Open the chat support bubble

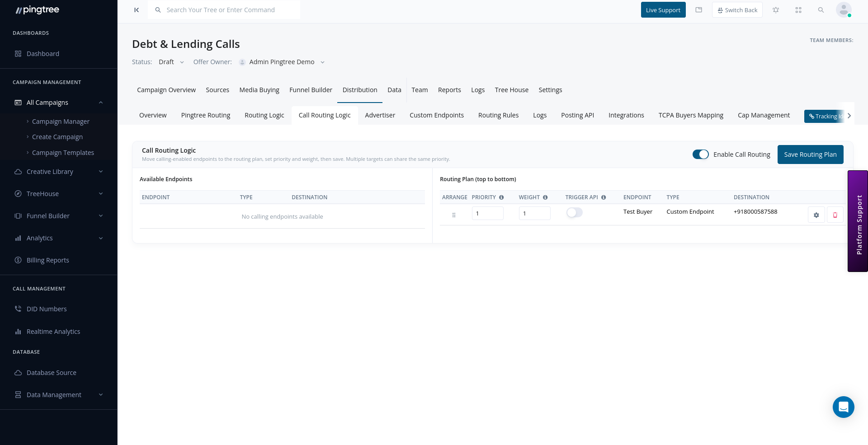[x=843, y=407]
